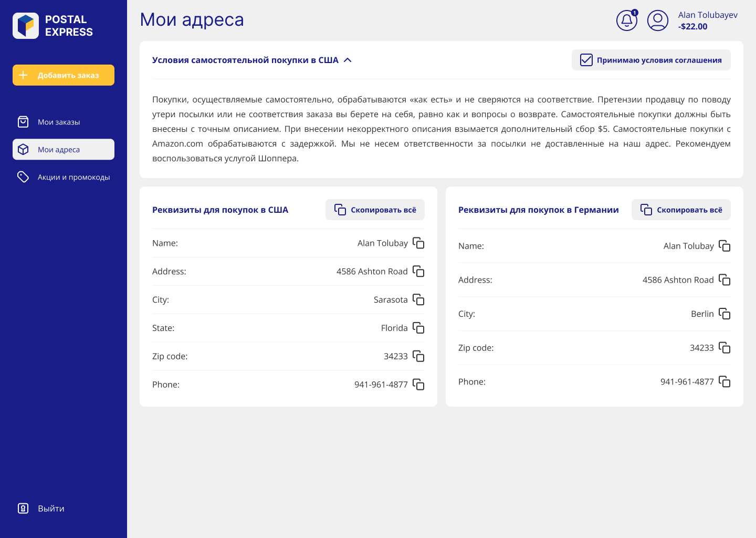The height and width of the screenshot is (538, 756).
Task: Log out using Выйти
Action: click(x=50, y=508)
